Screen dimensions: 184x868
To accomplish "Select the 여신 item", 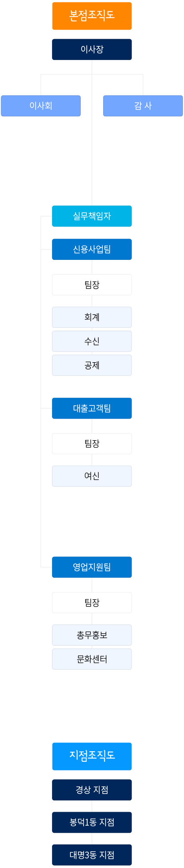I will 92,476.
